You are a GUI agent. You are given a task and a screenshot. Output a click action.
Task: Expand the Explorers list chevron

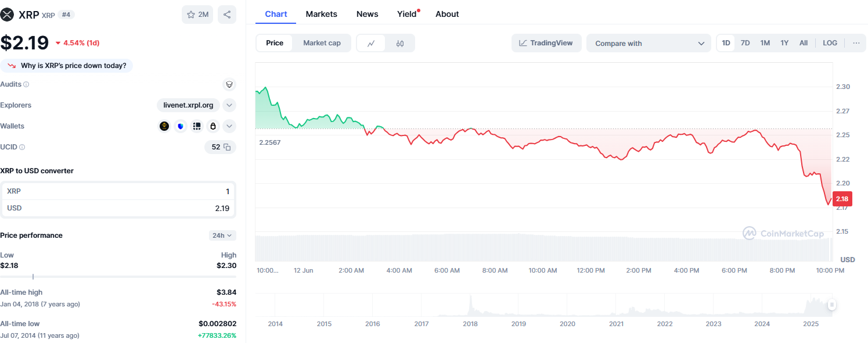pyautogui.click(x=229, y=105)
